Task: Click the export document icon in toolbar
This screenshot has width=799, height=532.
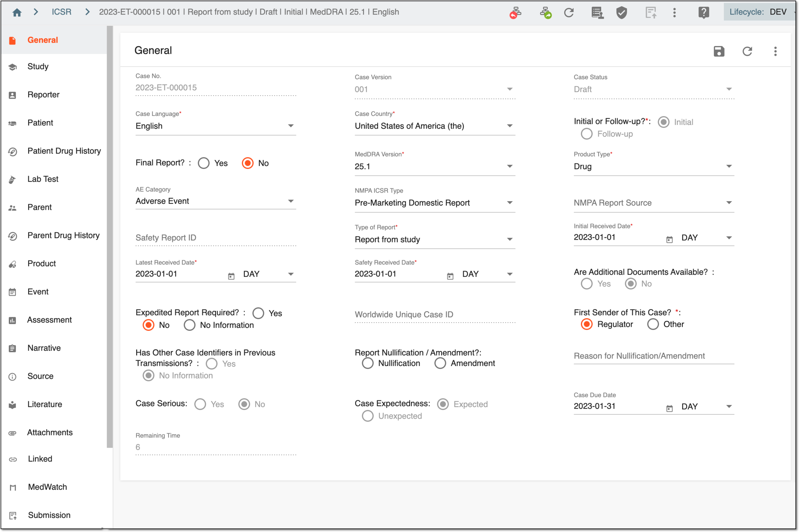Action: coord(651,12)
